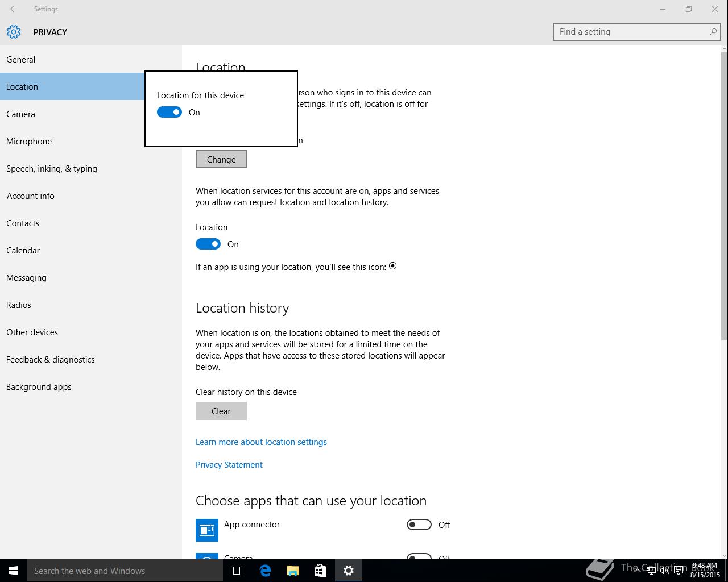This screenshot has width=728, height=582.
Task: Select the Location sidebar item
Action: click(x=72, y=86)
